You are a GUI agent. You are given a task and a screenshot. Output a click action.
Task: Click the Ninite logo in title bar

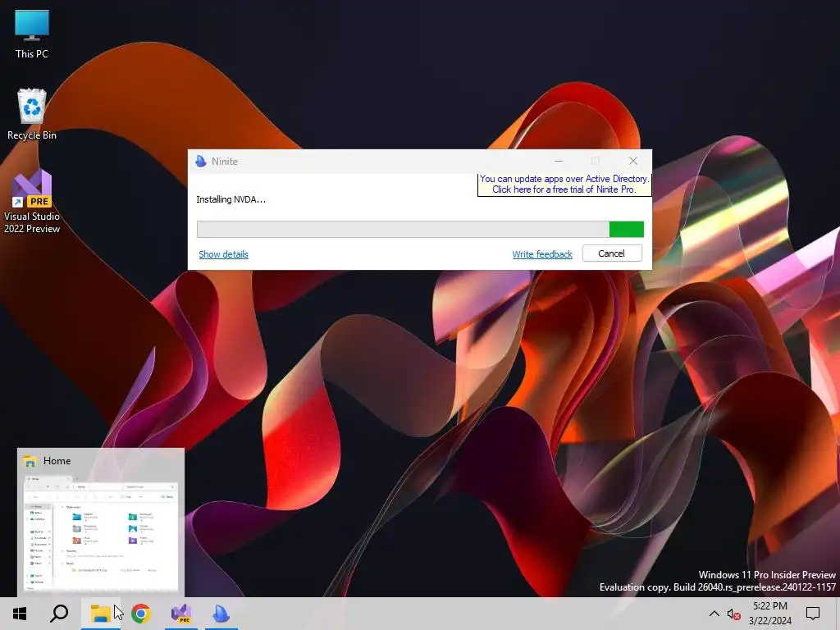[x=201, y=162]
